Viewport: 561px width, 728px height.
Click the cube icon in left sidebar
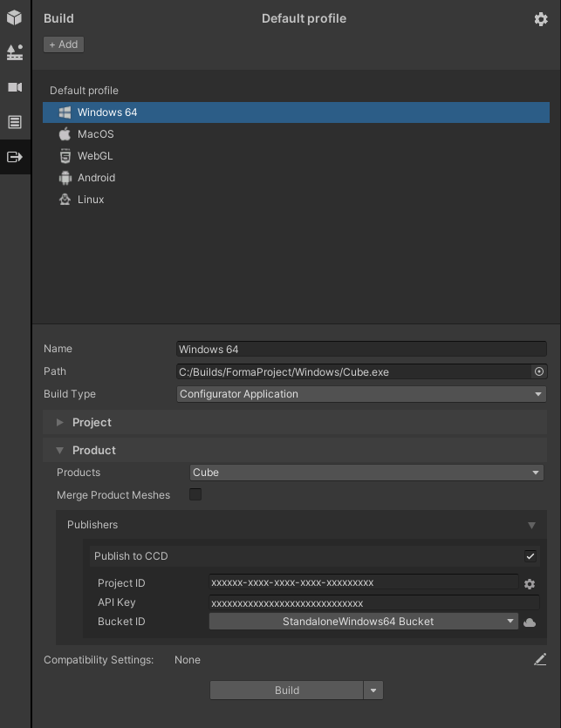tap(15, 17)
